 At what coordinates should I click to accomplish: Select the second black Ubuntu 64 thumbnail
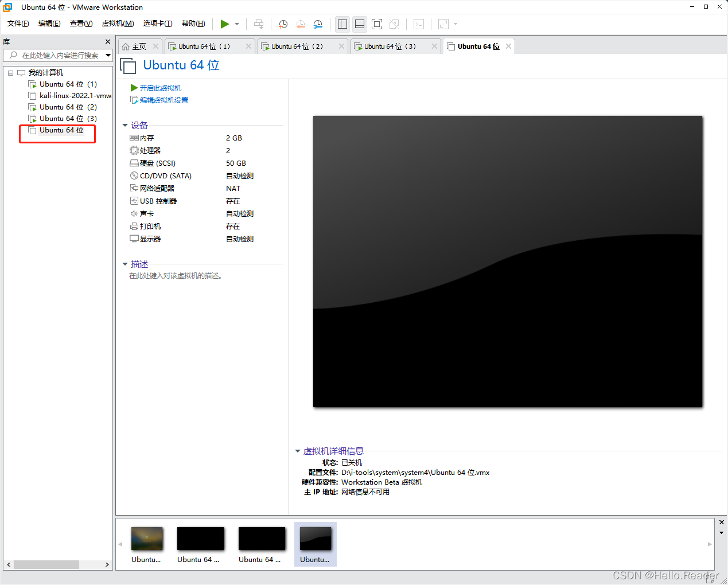[200, 545]
